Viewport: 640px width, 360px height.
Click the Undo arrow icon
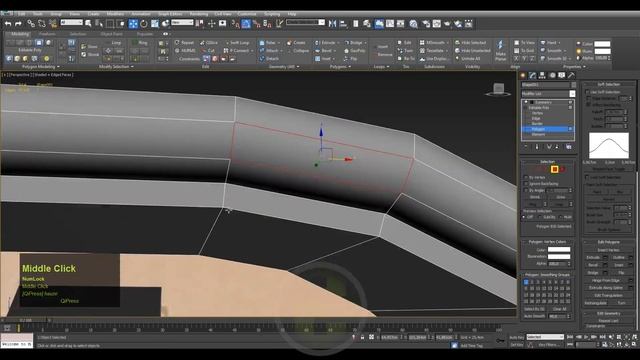tap(8, 24)
